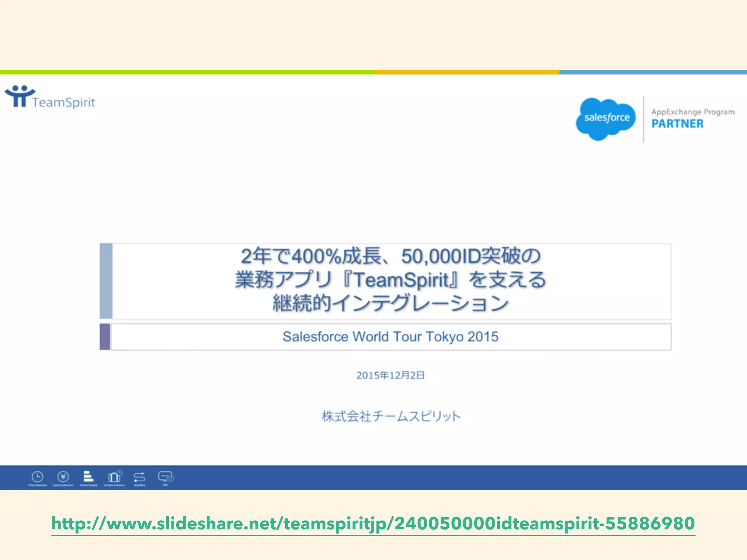Click the Salesforce cloud logo
The width and height of the screenshot is (747, 560).
point(605,119)
